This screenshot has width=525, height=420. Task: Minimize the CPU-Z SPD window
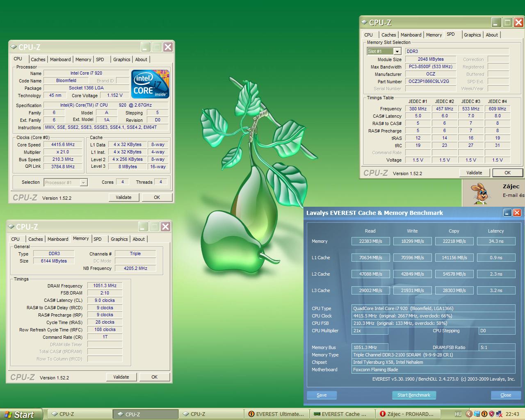tap(496, 23)
